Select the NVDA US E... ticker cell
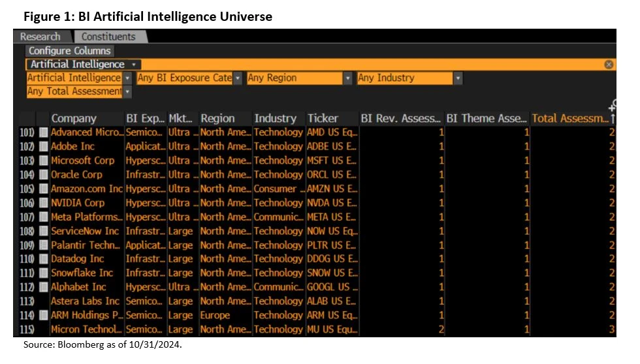Image resolution: width=640 pixels, height=364 pixels. click(332, 203)
